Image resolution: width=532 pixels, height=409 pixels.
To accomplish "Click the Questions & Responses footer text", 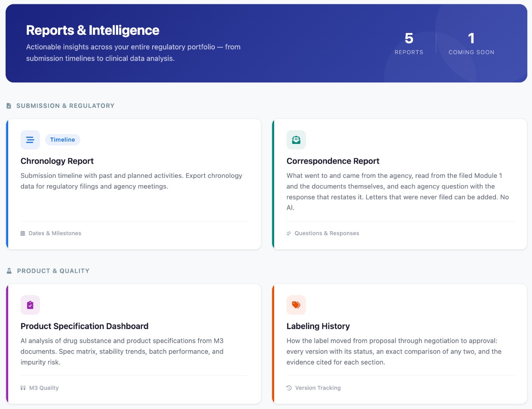I will pos(327,233).
